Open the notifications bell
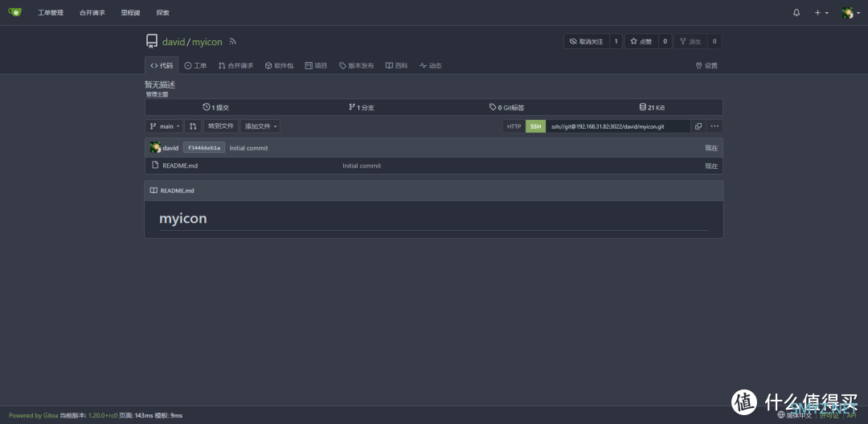This screenshot has width=868, height=424. point(796,13)
